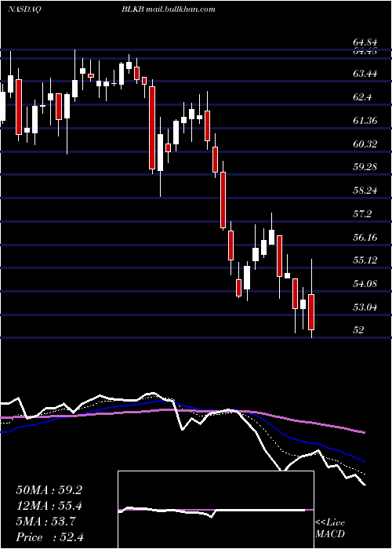Click the 55.12 price axis label
The width and height of the screenshot is (392, 549).
click(x=365, y=260)
